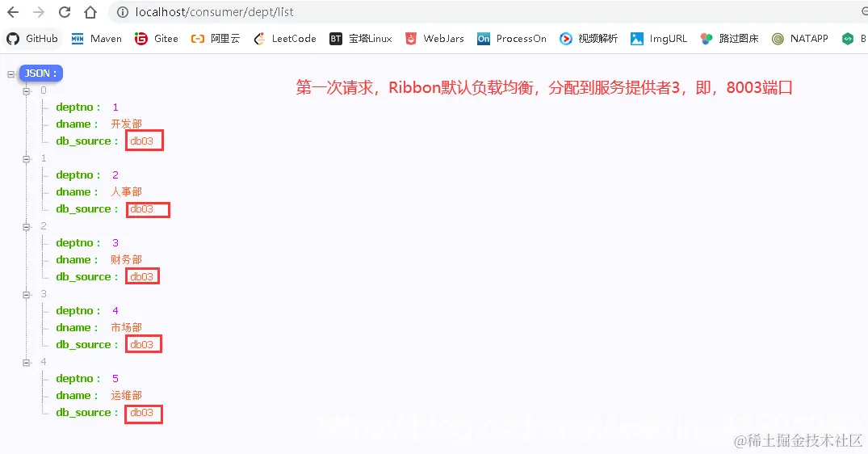Select the dname value 运维部
The width and height of the screenshot is (868, 454).
pyautogui.click(x=126, y=395)
